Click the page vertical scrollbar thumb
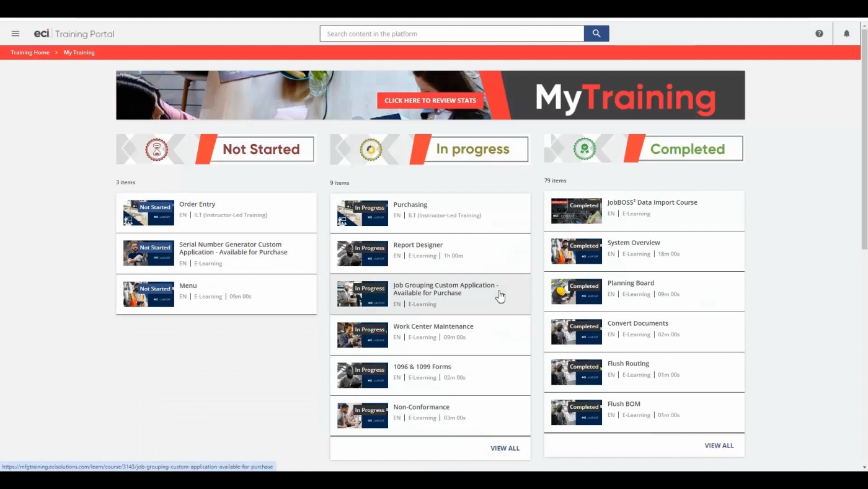868x489 pixels. click(864, 139)
